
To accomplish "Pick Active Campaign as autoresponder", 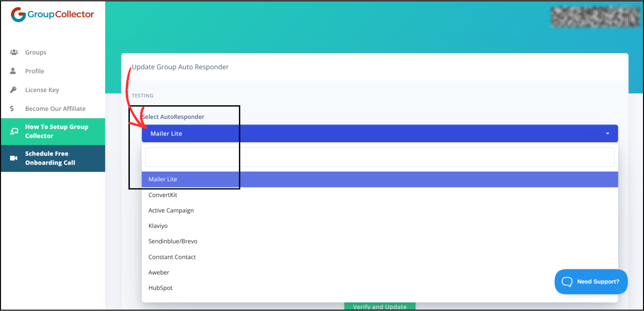I will point(171,210).
